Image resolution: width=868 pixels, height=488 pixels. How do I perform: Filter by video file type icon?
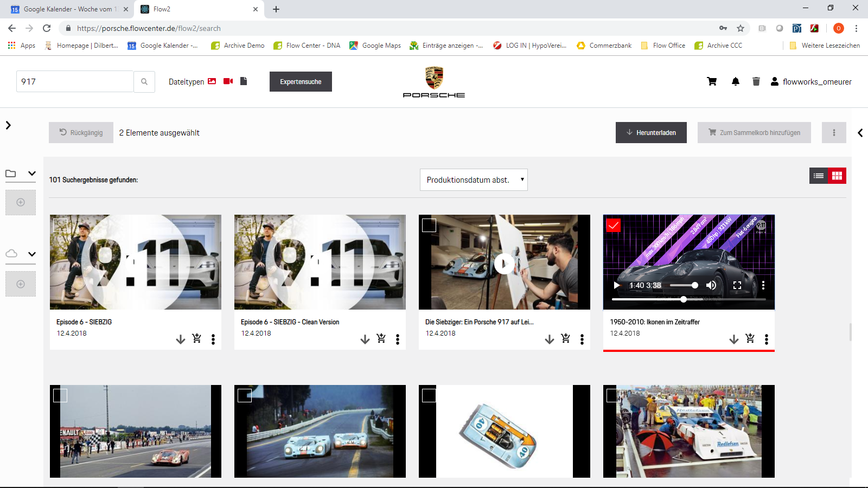coord(228,81)
